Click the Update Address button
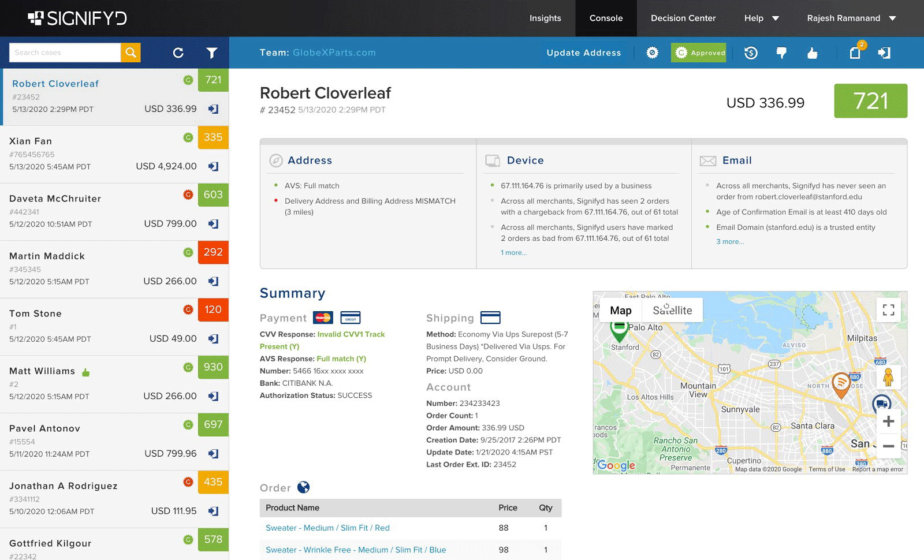The height and width of the screenshot is (560, 924). click(584, 53)
